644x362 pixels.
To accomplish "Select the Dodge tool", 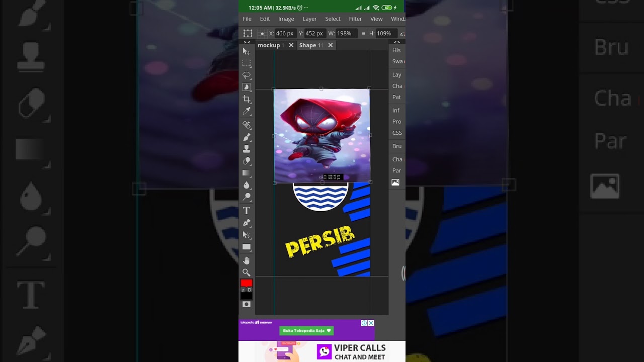I will click(x=247, y=197).
